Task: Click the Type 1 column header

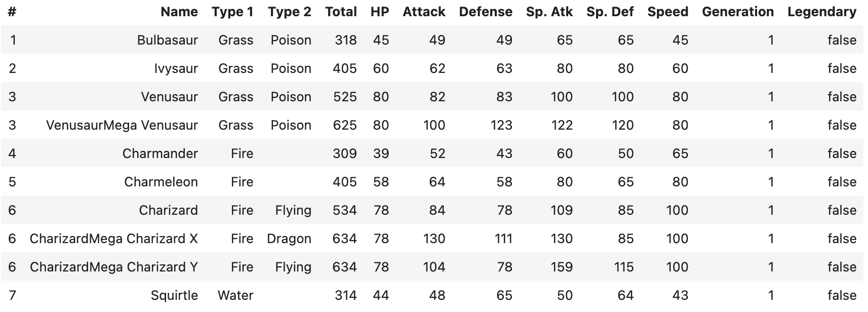Action: click(232, 12)
